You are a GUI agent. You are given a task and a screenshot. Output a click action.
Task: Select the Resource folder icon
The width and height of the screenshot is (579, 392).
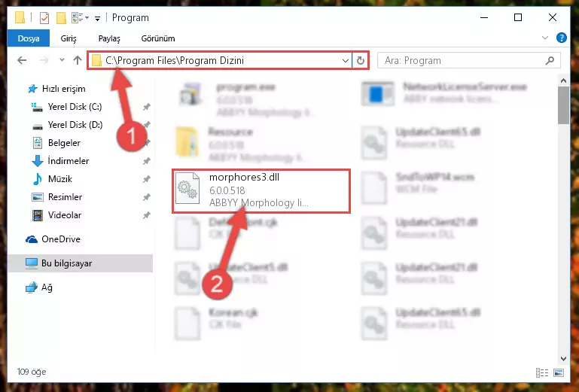187,142
